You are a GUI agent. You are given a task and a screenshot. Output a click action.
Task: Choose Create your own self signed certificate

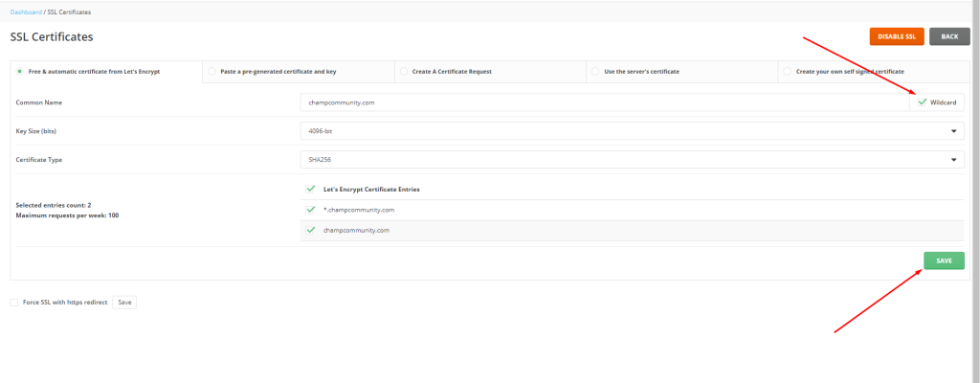pyautogui.click(x=787, y=72)
